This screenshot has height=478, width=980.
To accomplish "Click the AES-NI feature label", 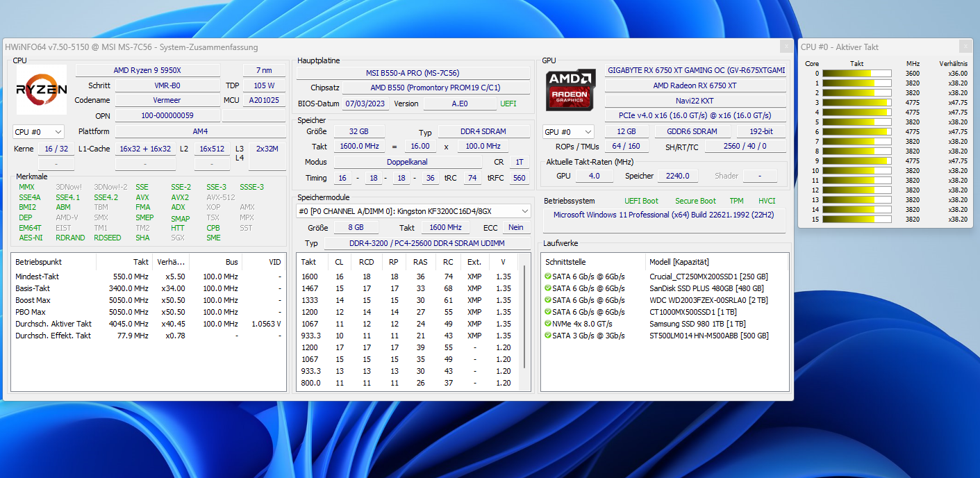I will pos(31,238).
